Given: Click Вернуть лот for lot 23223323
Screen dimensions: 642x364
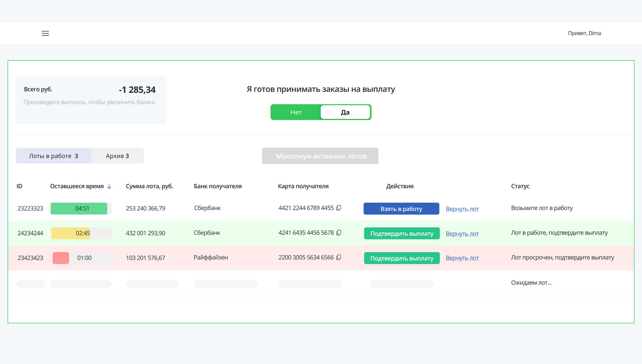Looking at the screenshot, I should pos(462,209).
